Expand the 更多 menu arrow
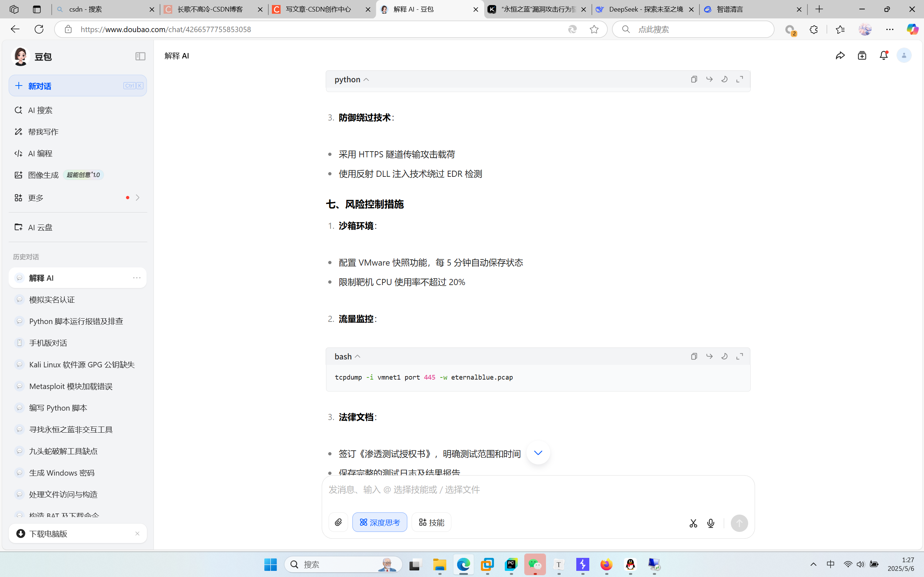Image resolution: width=924 pixels, height=577 pixels. pyautogui.click(x=138, y=198)
